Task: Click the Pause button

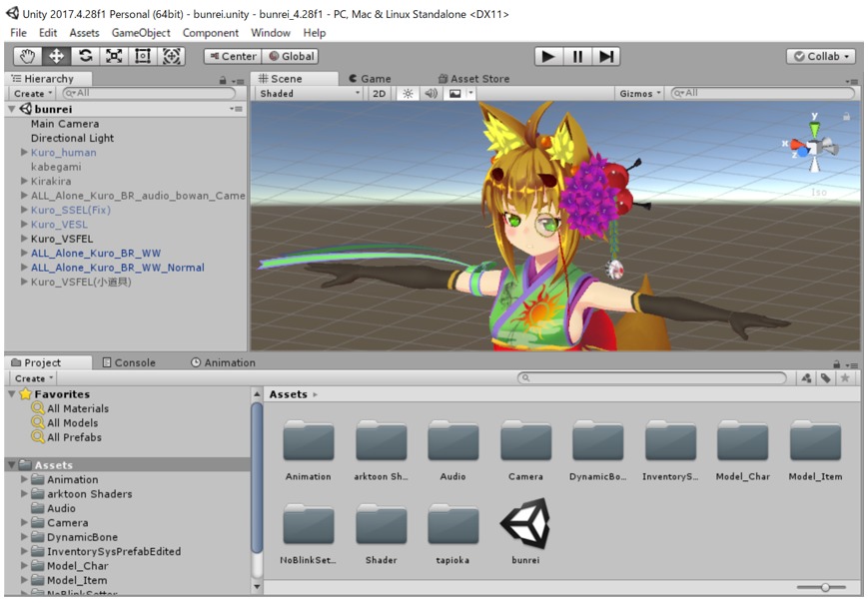Action: (577, 57)
